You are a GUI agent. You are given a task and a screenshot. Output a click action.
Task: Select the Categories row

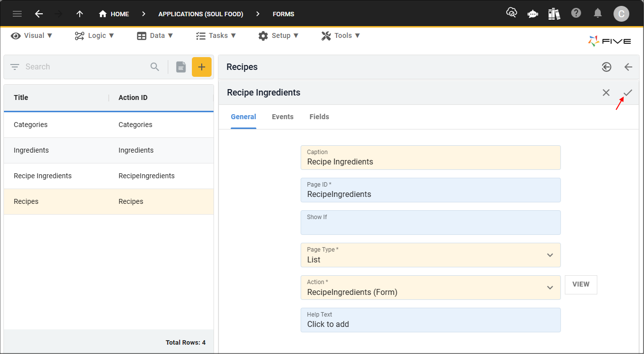[x=109, y=125]
